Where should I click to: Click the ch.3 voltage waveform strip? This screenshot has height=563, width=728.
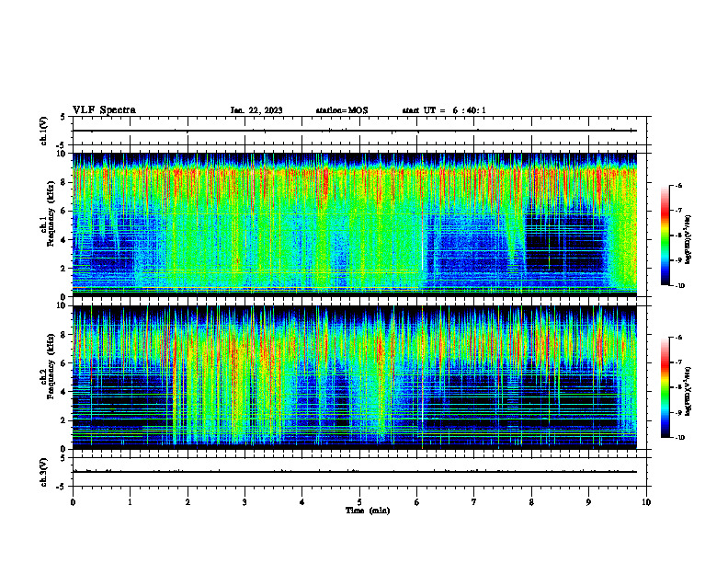[359, 472]
